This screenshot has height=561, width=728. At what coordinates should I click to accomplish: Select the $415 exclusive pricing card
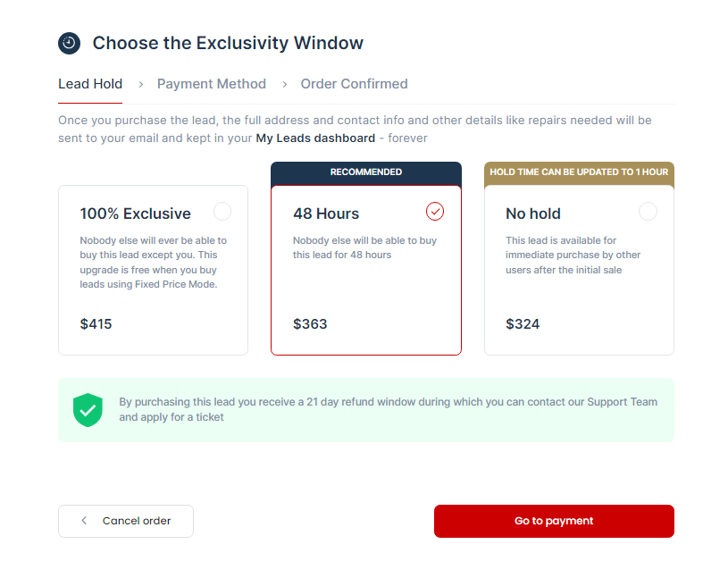click(x=153, y=268)
